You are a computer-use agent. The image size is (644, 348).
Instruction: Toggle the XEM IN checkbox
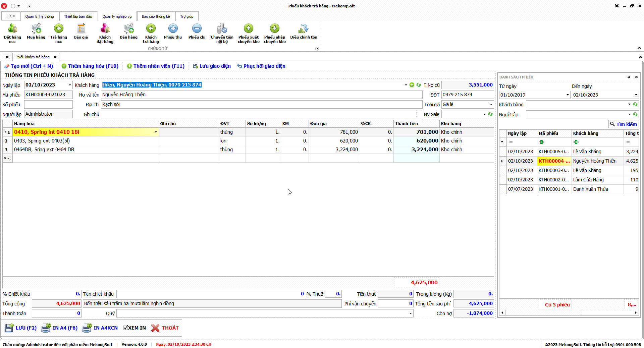point(126,328)
